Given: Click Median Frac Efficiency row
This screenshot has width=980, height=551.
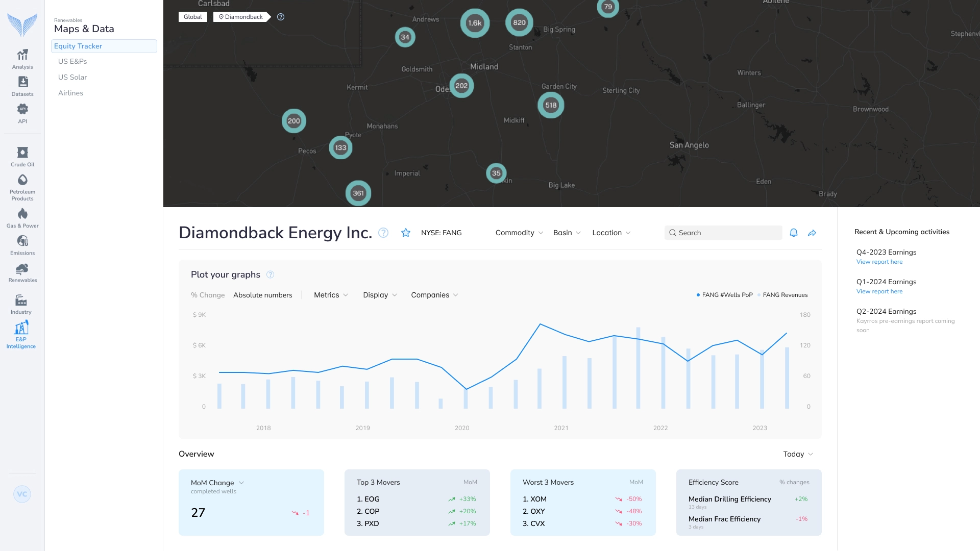Looking at the screenshot, I should tap(749, 522).
